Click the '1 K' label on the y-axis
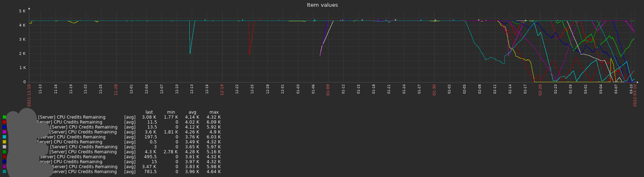Viewport: 644px width, 177px height. click(22, 68)
